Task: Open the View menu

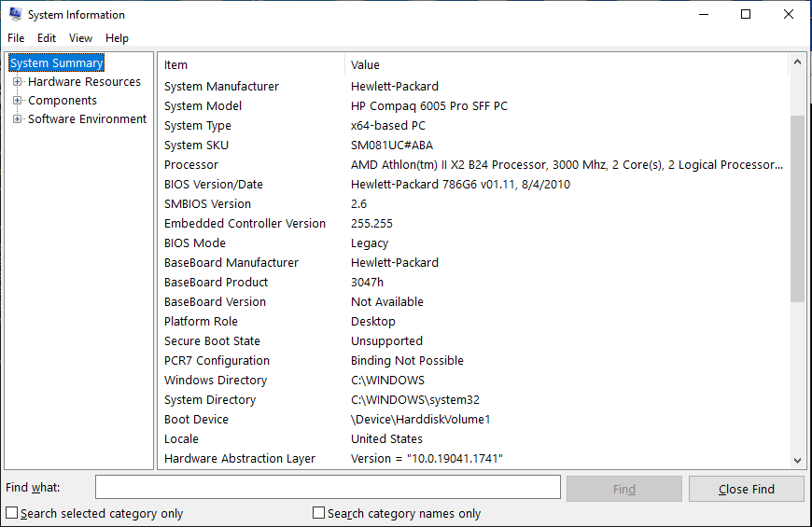Action: 80,38
